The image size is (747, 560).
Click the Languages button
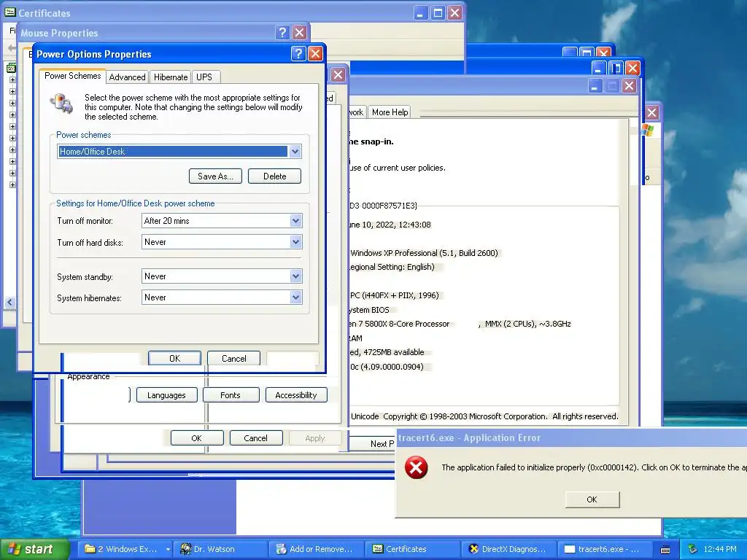click(x=166, y=395)
